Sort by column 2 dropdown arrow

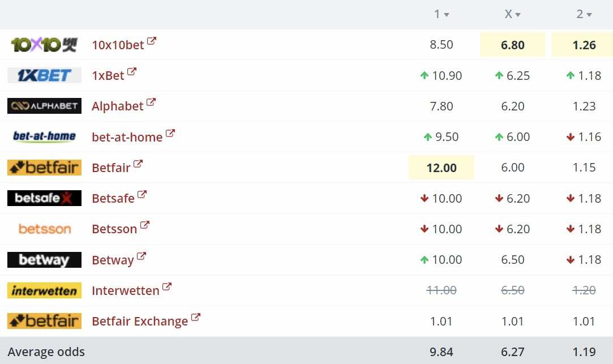point(589,15)
